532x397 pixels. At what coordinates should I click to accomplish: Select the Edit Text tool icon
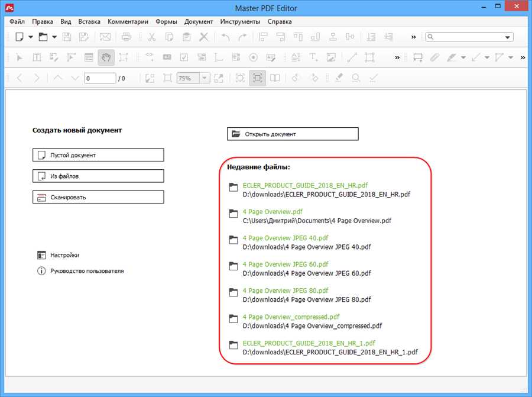[x=37, y=57]
